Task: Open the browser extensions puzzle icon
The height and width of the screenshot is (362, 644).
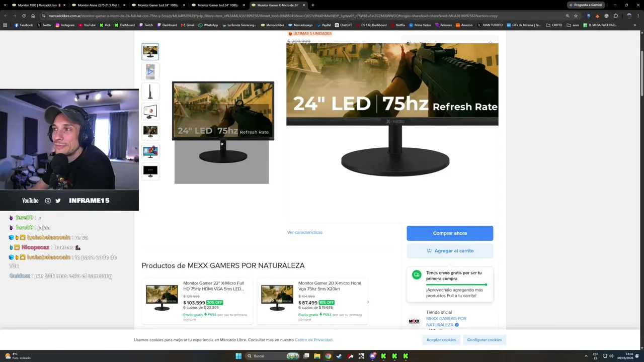Action: tap(615, 16)
